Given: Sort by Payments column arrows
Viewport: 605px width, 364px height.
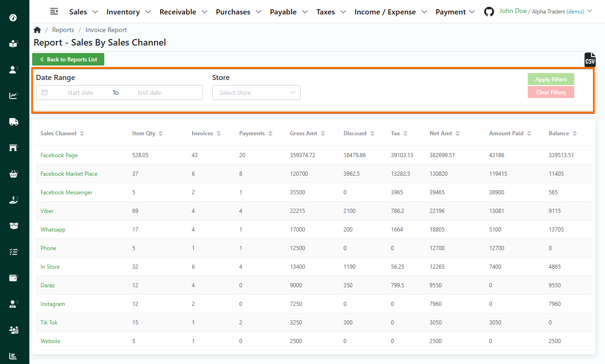Looking at the screenshot, I should point(270,133).
